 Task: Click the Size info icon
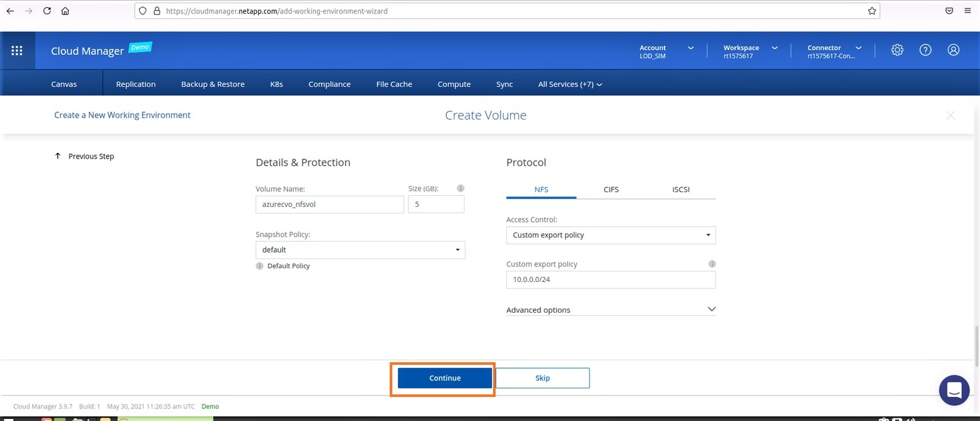pyautogui.click(x=460, y=189)
